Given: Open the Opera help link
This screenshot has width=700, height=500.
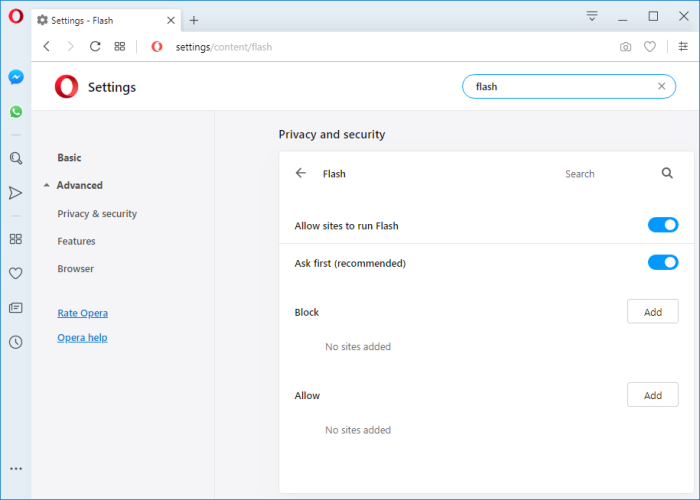Looking at the screenshot, I should [x=82, y=338].
